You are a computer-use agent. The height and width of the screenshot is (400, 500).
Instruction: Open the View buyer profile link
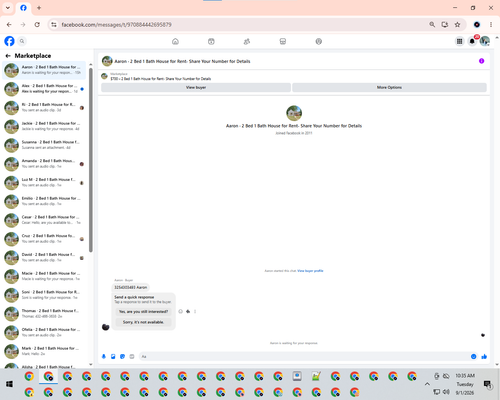click(310, 271)
